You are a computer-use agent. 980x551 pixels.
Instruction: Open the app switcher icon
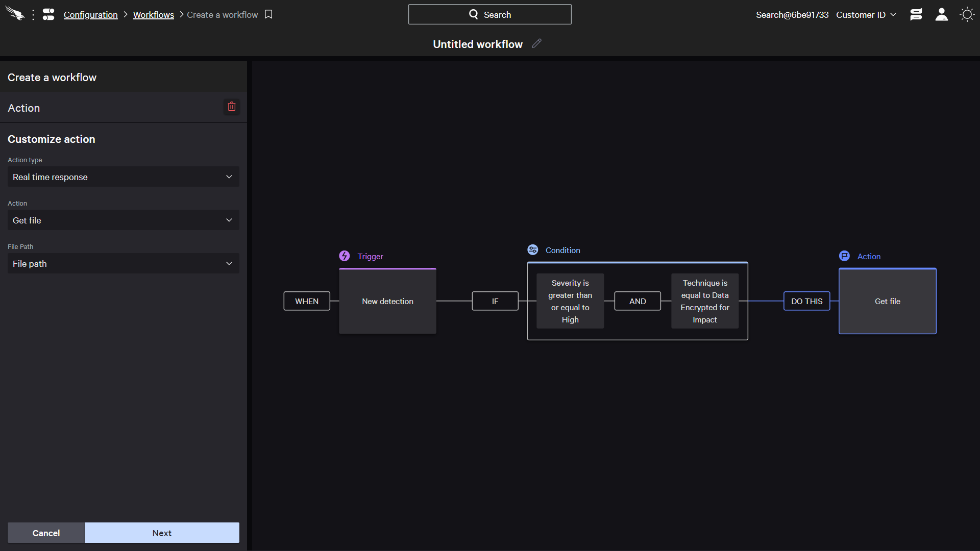(48, 14)
